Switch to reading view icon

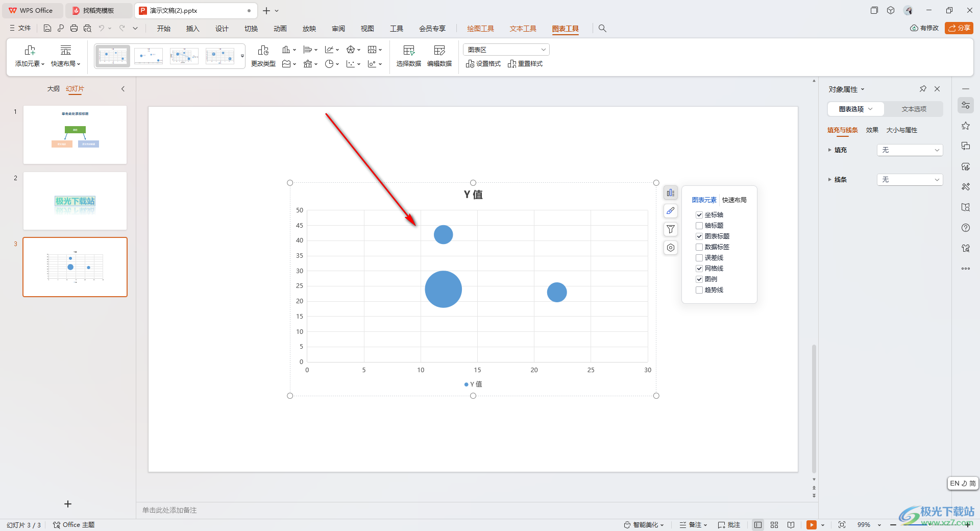(791, 525)
